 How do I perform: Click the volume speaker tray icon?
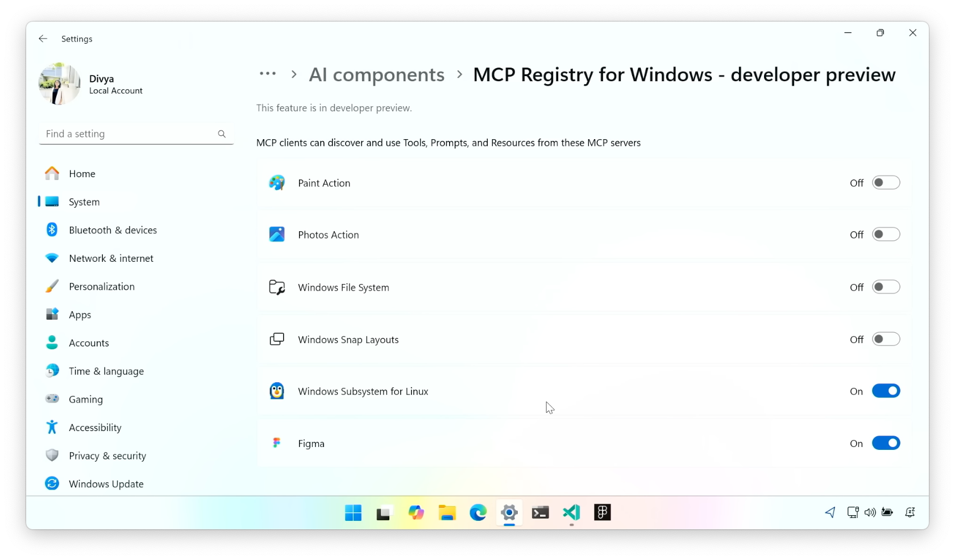pos(870,512)
